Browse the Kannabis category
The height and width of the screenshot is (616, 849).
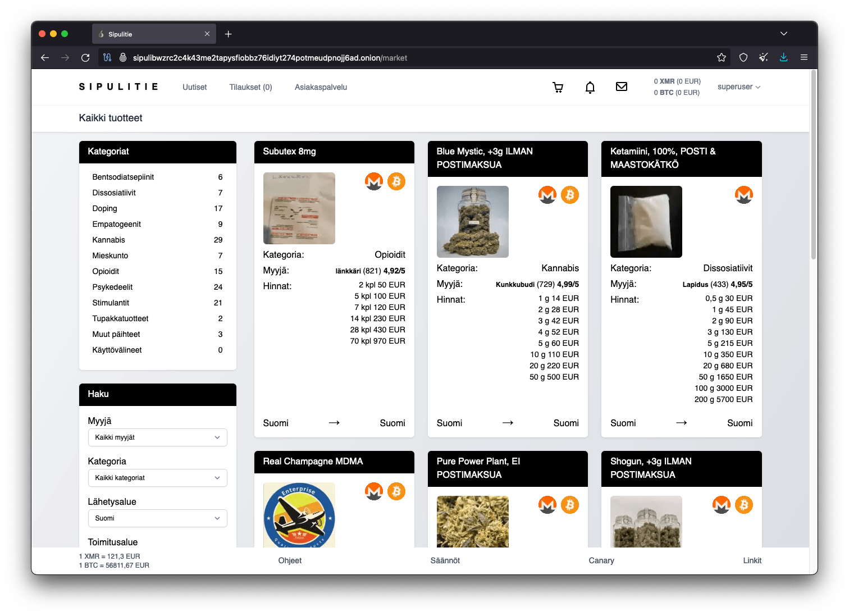[x=108, y=240]
